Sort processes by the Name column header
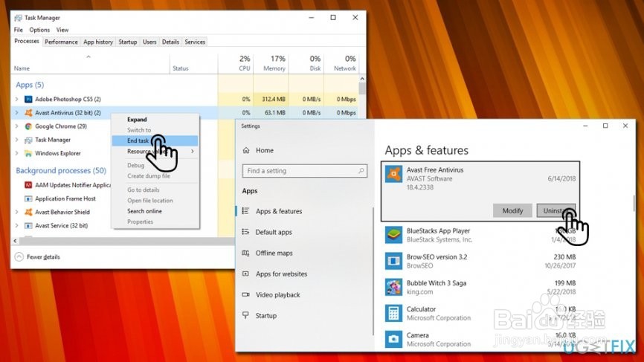Screen dimensions: 644x362 [90, 63]
